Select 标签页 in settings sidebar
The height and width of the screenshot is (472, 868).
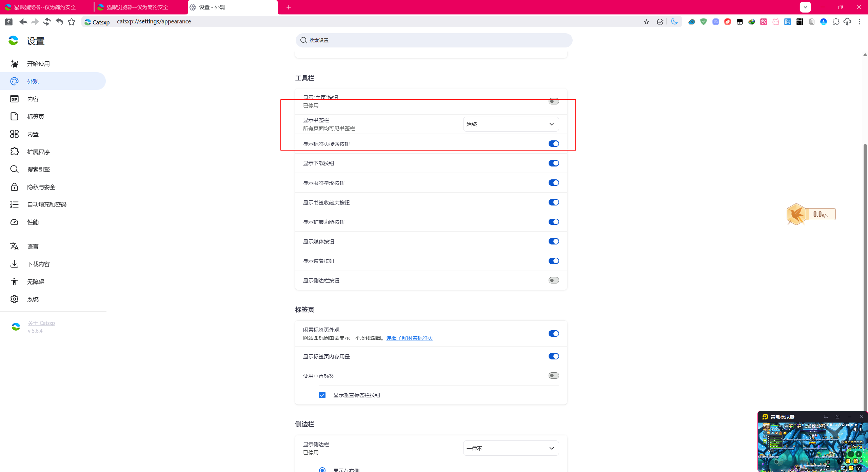point(53,117)
